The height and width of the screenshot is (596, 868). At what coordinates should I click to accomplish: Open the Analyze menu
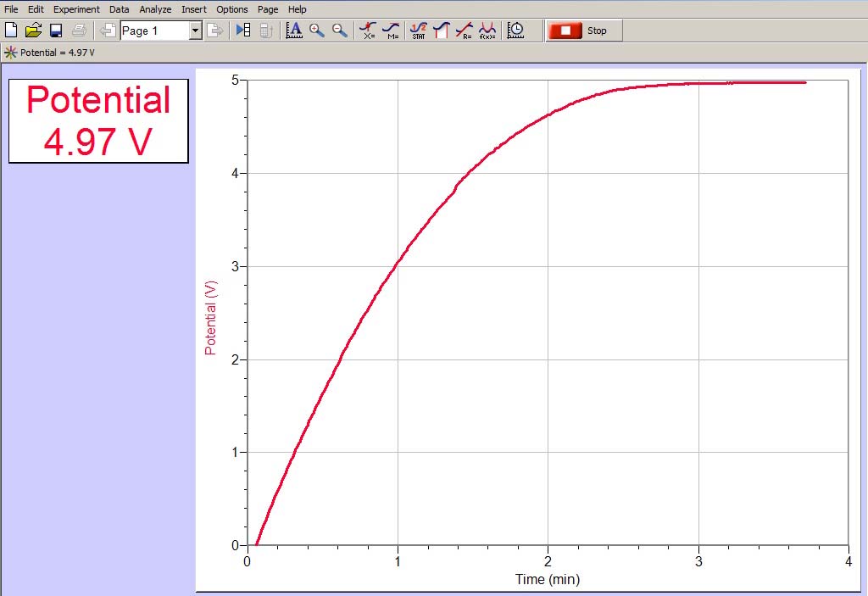(x=155, y=9)
